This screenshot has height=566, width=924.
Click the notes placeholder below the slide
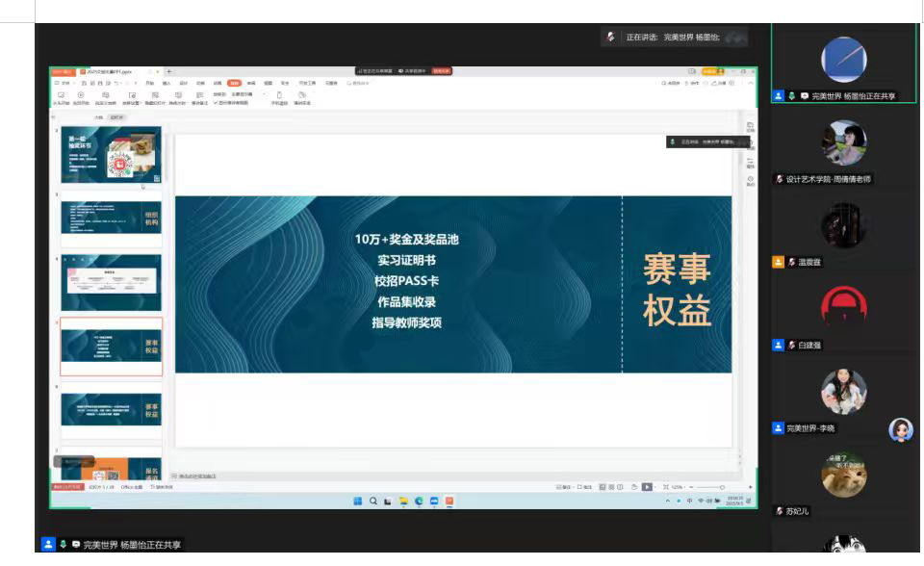point(197,476)
